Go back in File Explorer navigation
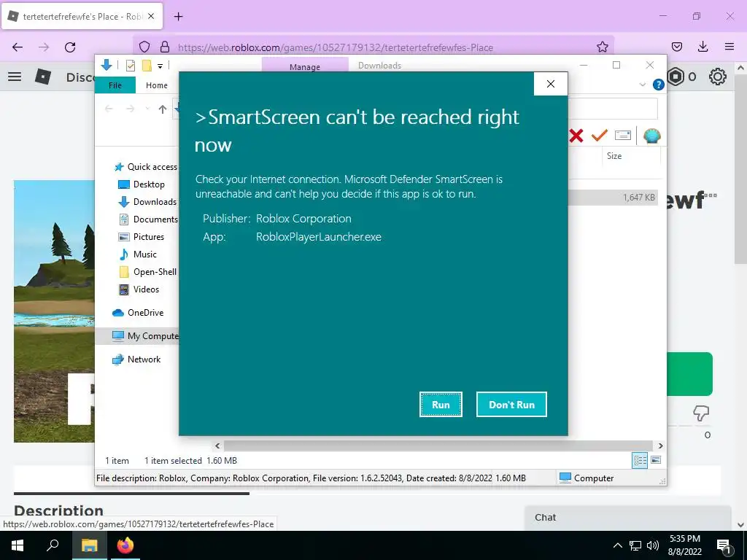This screenshot has width=747, height=560. tap(109, 109)
